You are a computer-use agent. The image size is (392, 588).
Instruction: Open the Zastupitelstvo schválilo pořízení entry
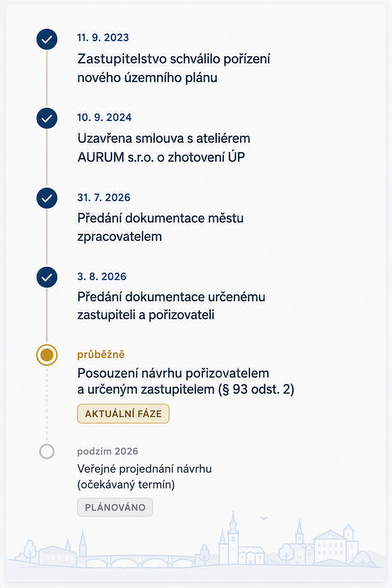[174, 68]
